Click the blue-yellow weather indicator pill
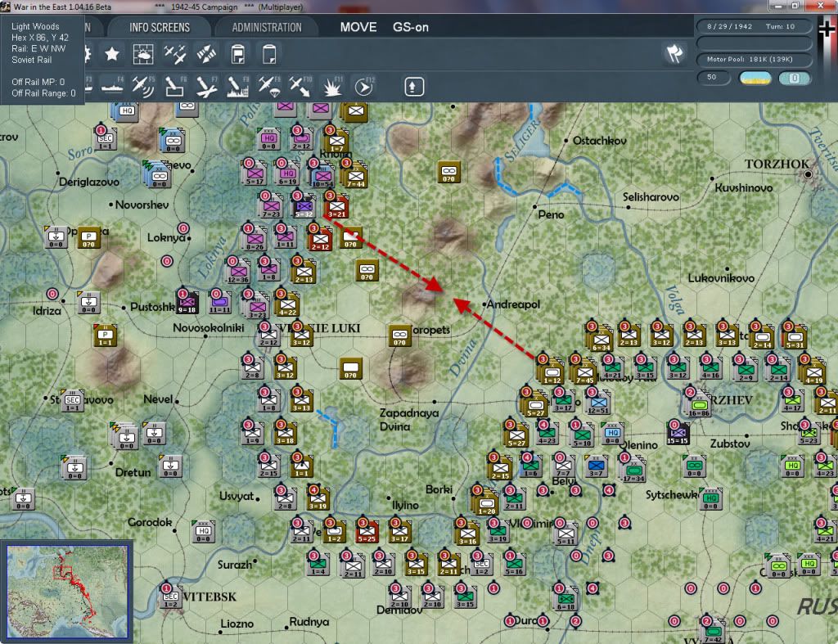Image resolution: width=838 pixels, height=644 pixels. tap(755, 78)
